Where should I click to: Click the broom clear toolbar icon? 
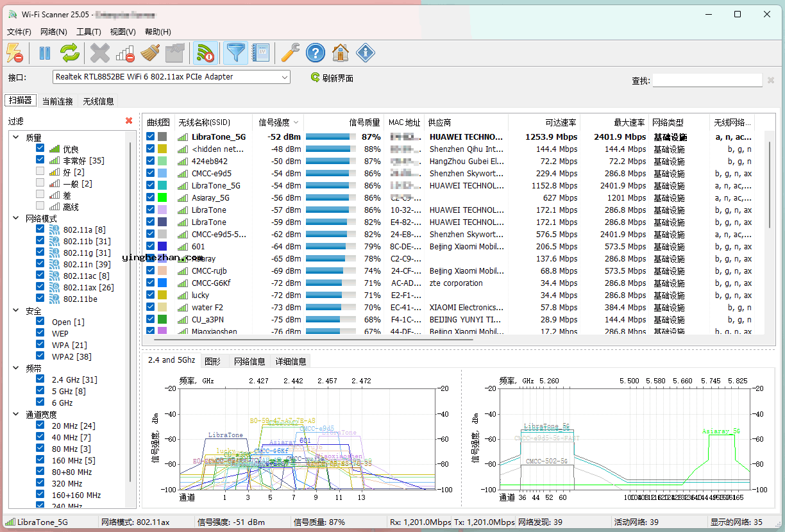(x=150, y=53)
